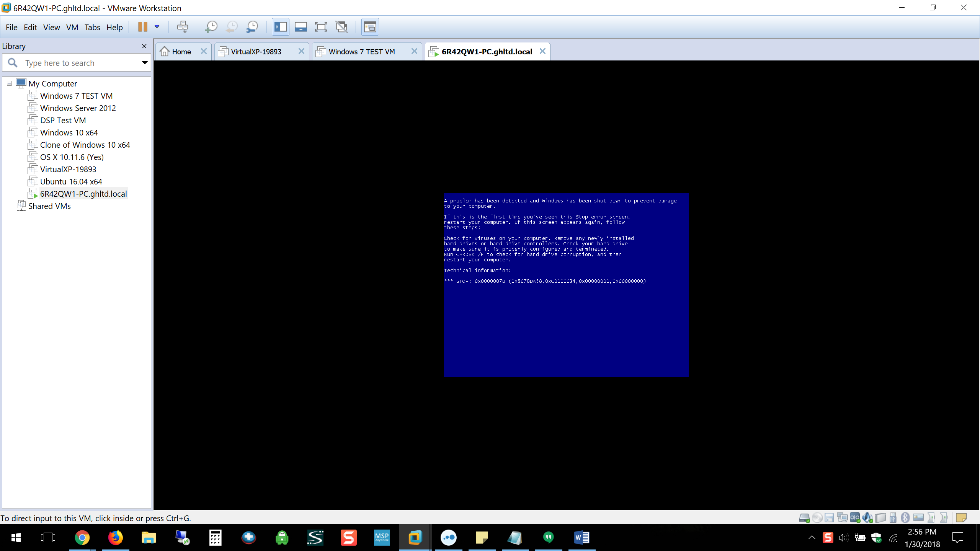Click the Bluetooth device status icon
The width and height of the screenshot is (980, 551).
click(905, 518)
